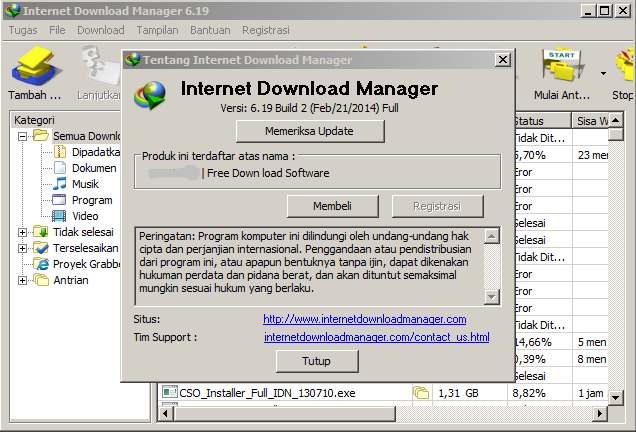Open the internetdownloadmanager.com site link
This screenshot has height=432, width=636.
[x=365, y=319]
